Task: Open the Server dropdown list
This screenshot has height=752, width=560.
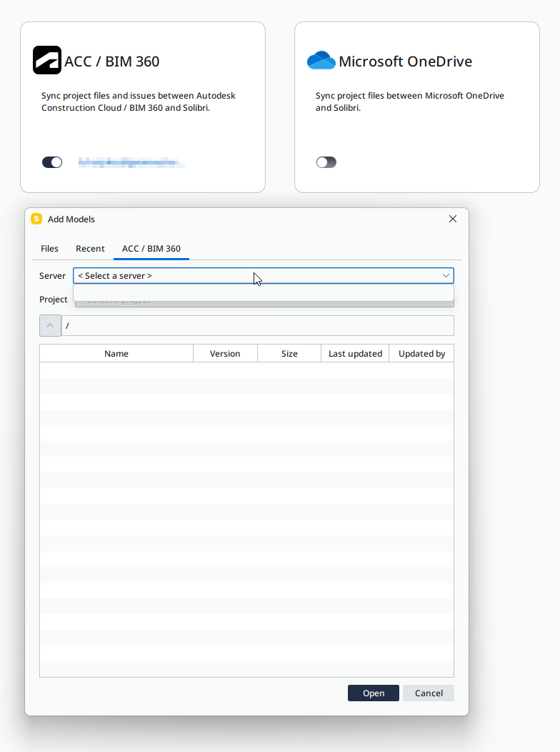Action: click(x=263, y=276)
